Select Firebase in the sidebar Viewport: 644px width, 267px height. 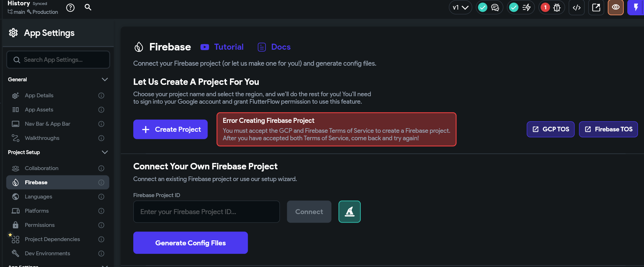58,182
